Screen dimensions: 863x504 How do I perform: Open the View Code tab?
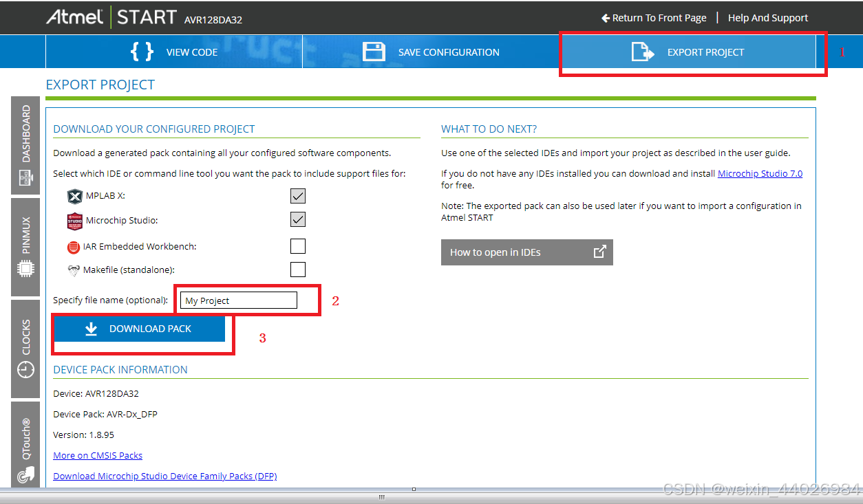coord(174,52)
